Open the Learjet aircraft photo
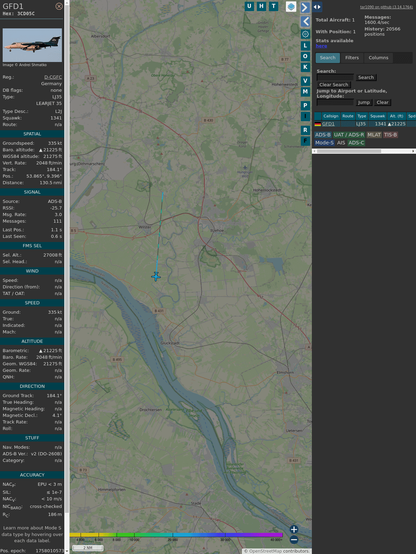416x554 pixels. pos(32,45)
